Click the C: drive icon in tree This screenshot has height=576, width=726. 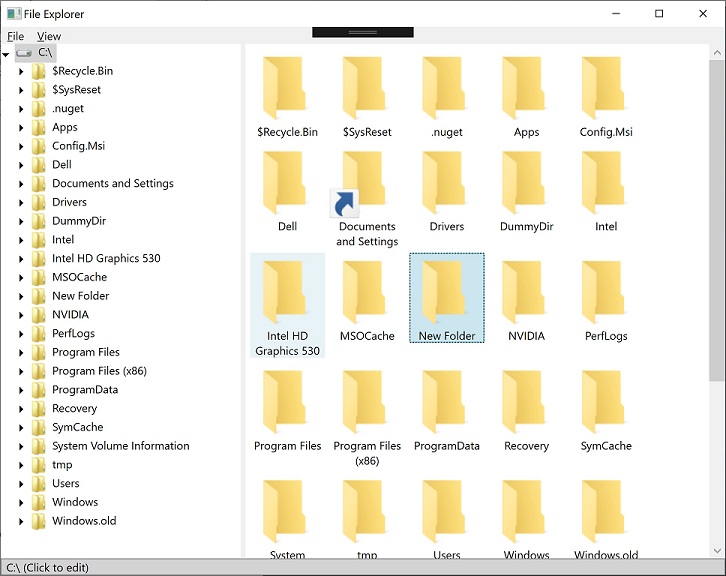pyautogui.click(x=23, y=52)
